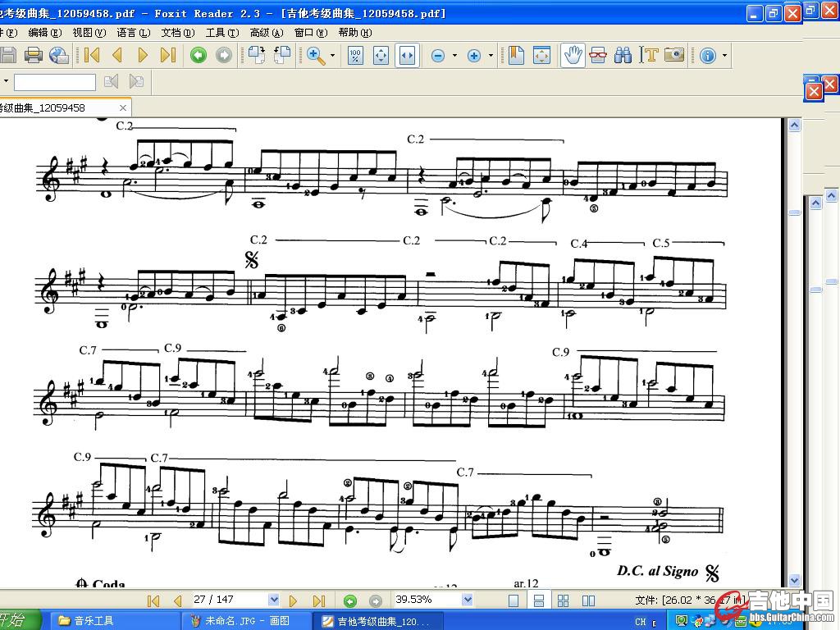Click the zoom in plus button
Image resolution: width=840 pixels, height=630 pixels.
coord(473,56)
